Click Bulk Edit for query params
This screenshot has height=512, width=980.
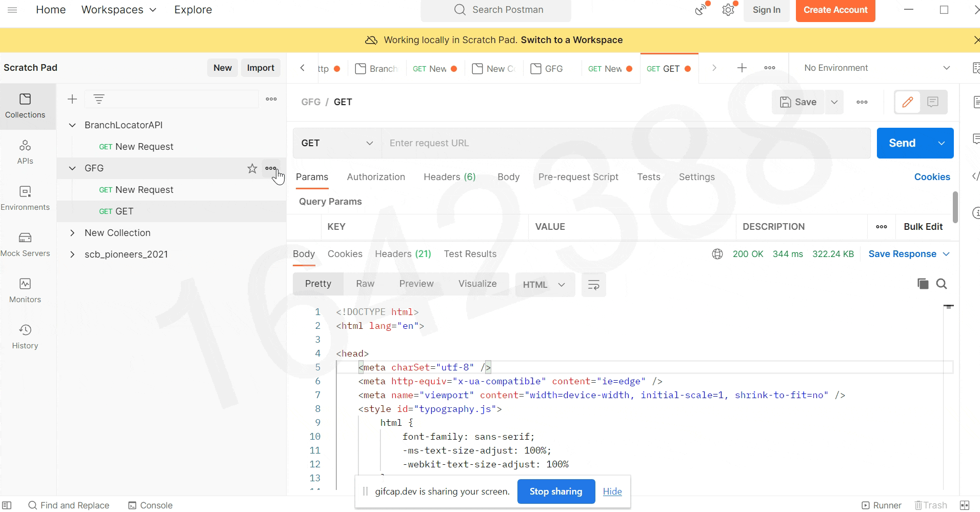click(923, 227)
